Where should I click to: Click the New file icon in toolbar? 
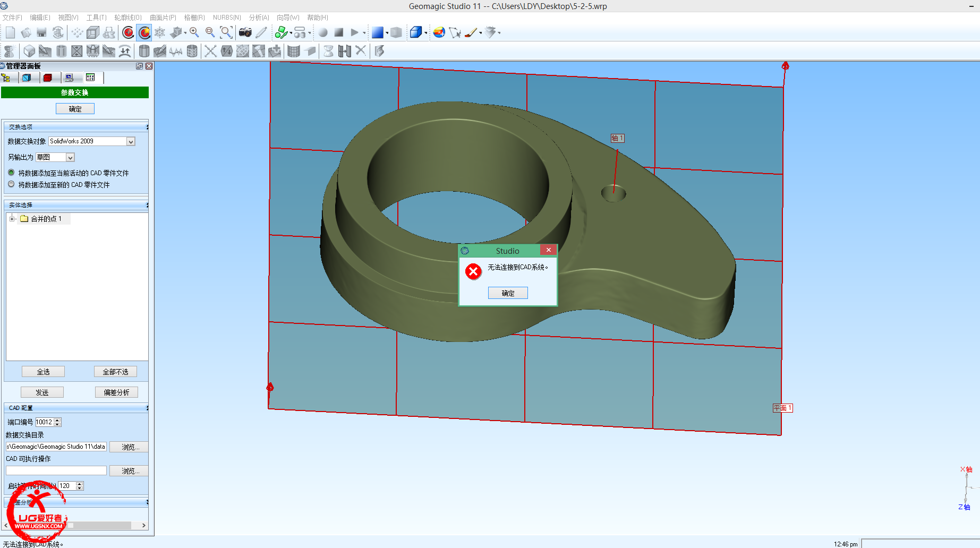tap(10, 32)
